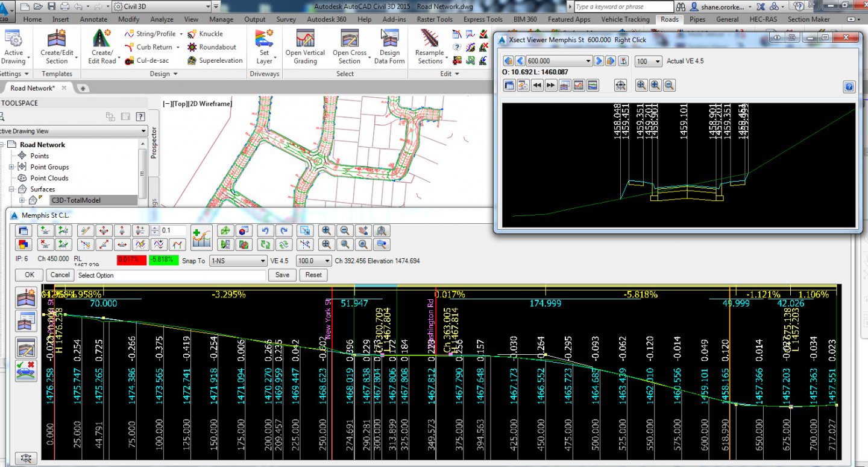The height and width of the screenshot is (467, 868).
Task: Click the Save button in grading editor
Action: 282,275
